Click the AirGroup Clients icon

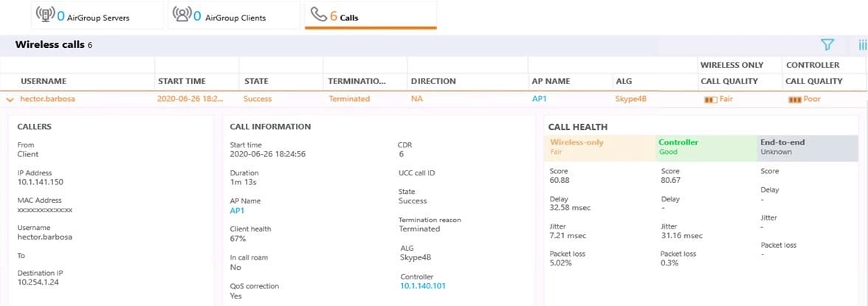pyautogui.click(x=182, y=15)
